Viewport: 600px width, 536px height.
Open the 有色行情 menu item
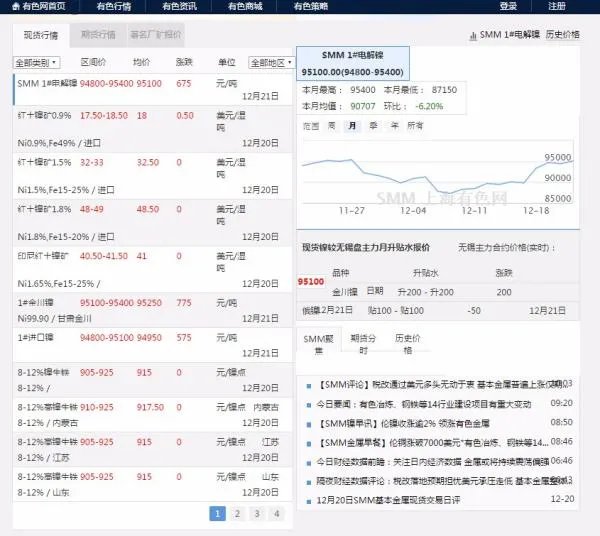click(114, 6)
